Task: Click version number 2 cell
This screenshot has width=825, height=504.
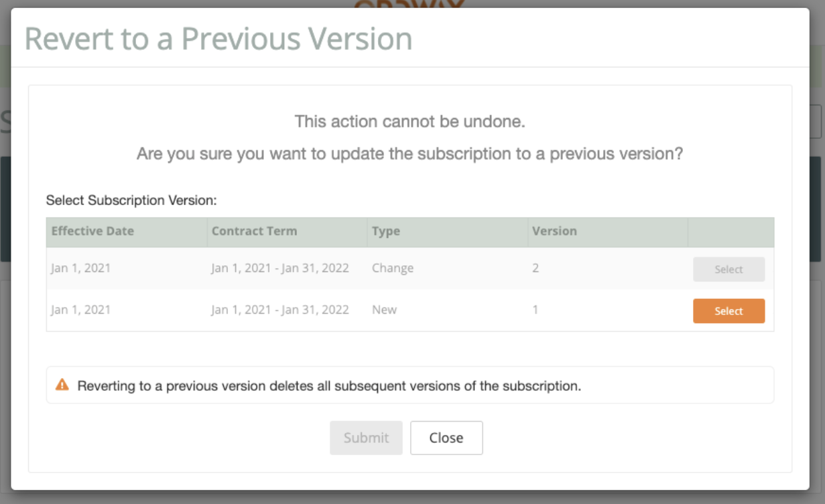Action: coord(535,268)
